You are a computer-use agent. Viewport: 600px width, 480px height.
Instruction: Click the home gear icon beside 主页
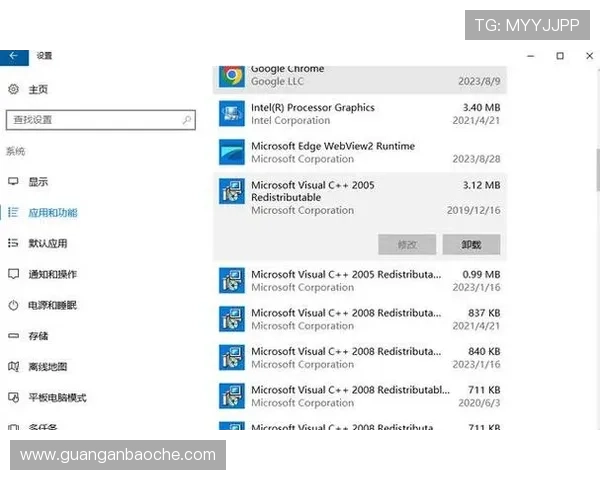click(x=13, y=90)
